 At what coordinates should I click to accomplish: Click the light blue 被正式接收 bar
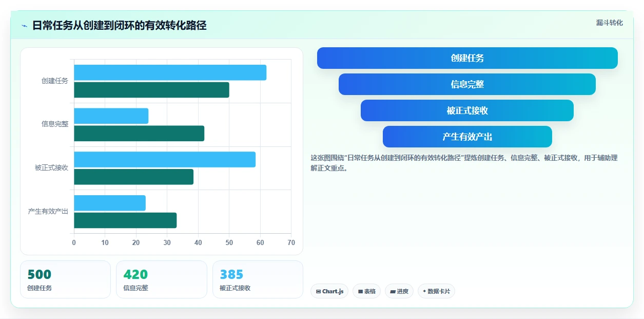pyautogui.click(x=165, y=159)
